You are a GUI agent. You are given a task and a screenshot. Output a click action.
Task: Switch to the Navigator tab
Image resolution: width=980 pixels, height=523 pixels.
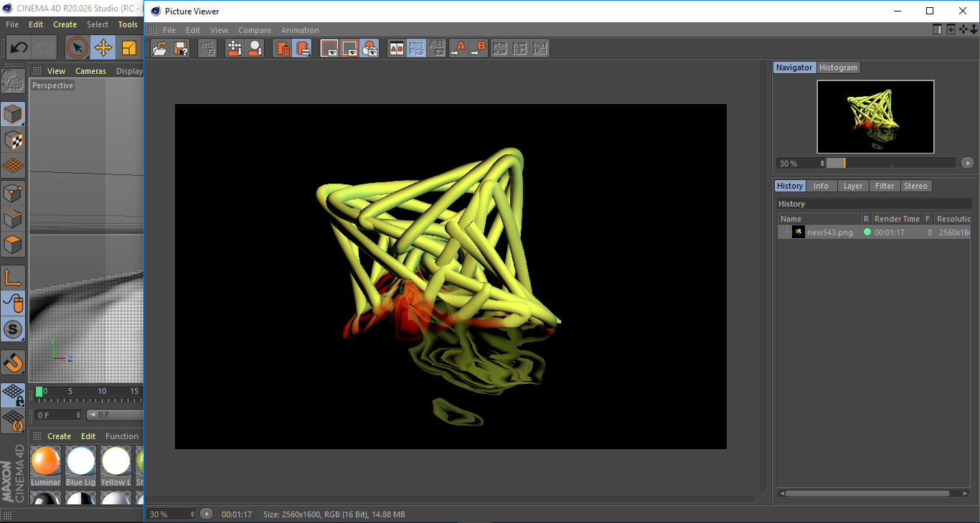coord(794,67)
